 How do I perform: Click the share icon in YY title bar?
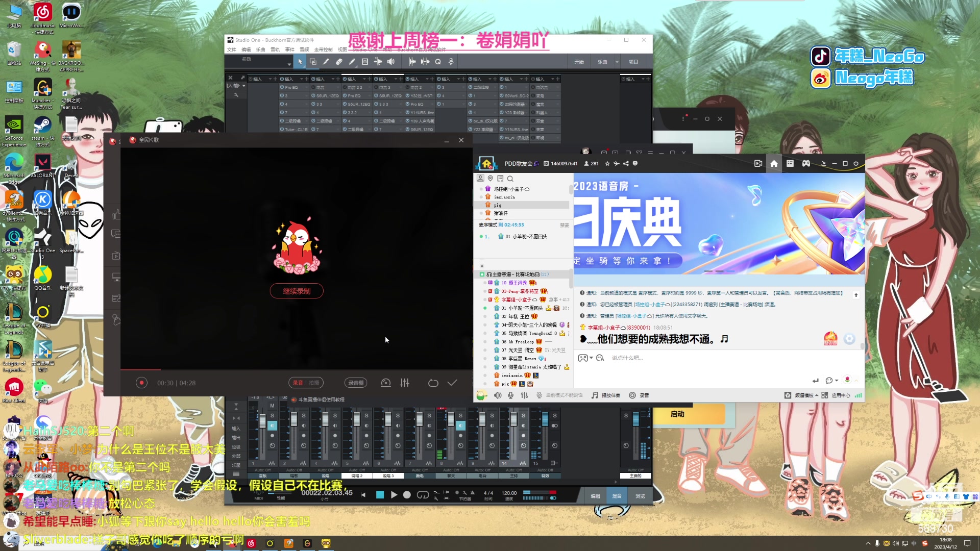click(x=626, y=164)
